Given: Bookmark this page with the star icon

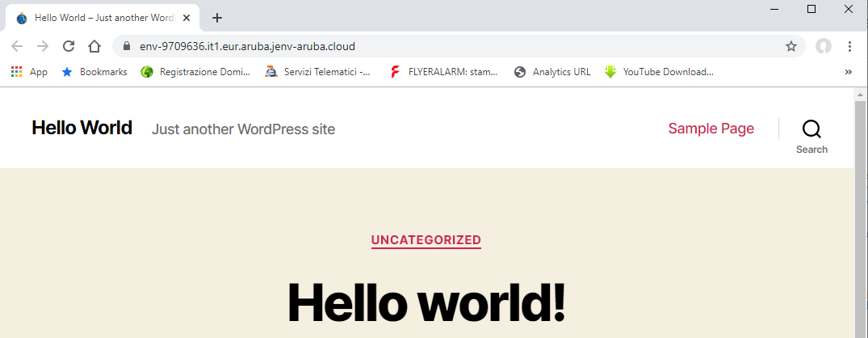Looking at the screenshot, I should pos(791,46).
